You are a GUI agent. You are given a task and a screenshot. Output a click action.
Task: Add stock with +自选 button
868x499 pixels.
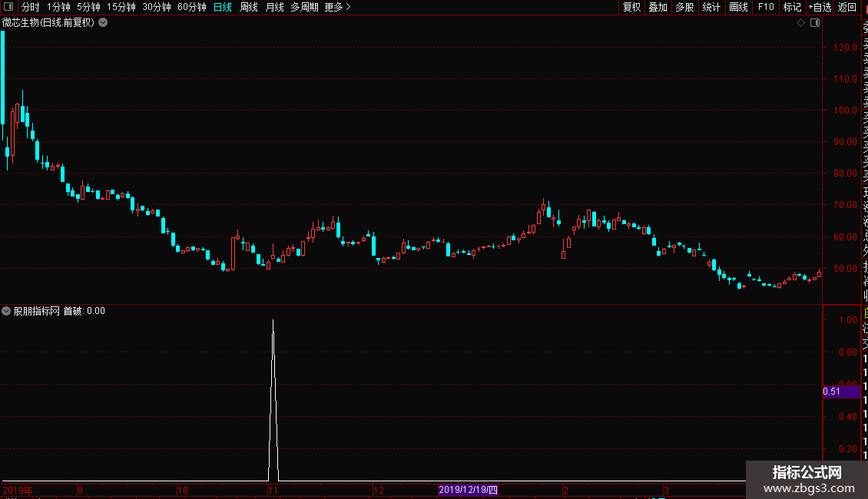pyautogui.click(x=820, y=7)
